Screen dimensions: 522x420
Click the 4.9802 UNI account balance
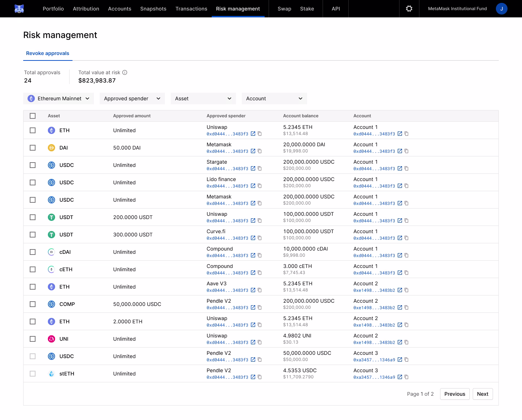297,336
